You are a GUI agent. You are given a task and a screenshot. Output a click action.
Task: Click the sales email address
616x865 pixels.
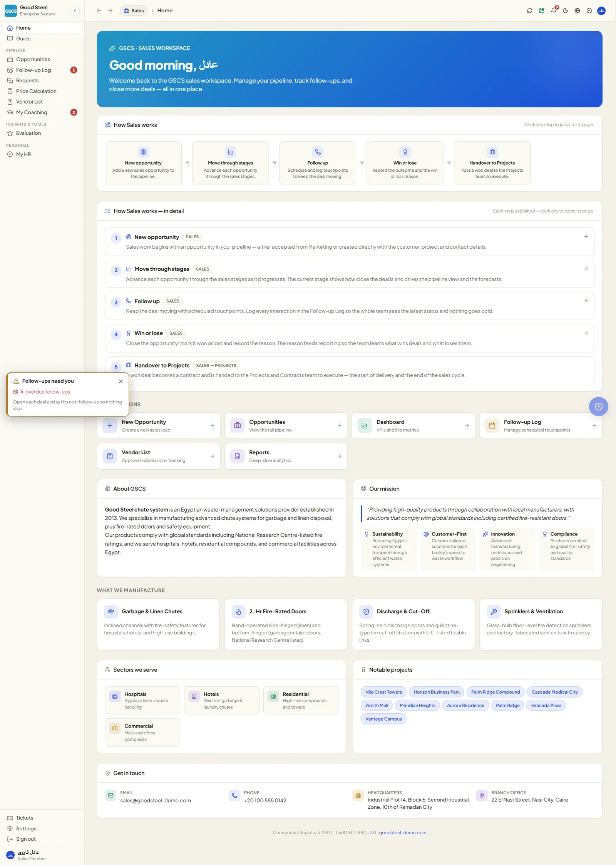[156, 800]
